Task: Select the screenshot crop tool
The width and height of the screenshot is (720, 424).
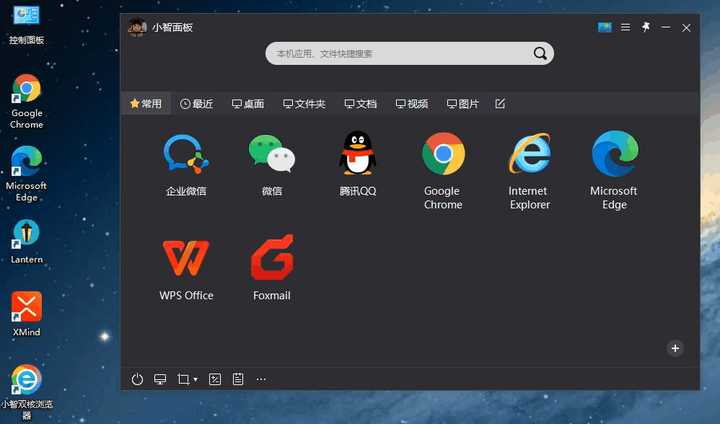Action: 183,379
